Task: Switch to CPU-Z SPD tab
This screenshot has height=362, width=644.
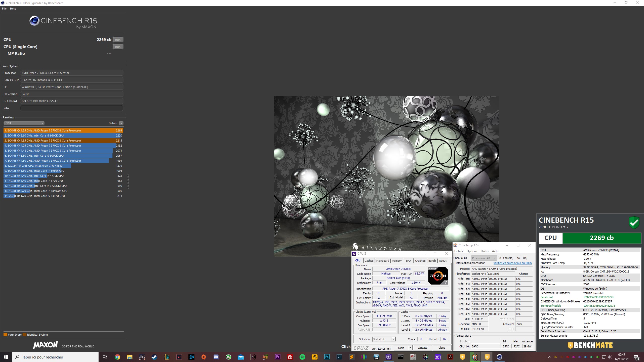Action: tap(408, 261)
